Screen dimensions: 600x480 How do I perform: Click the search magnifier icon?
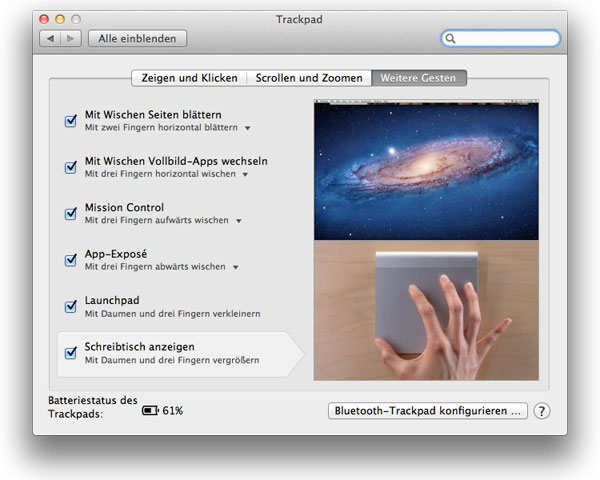(x=451, y=39)
